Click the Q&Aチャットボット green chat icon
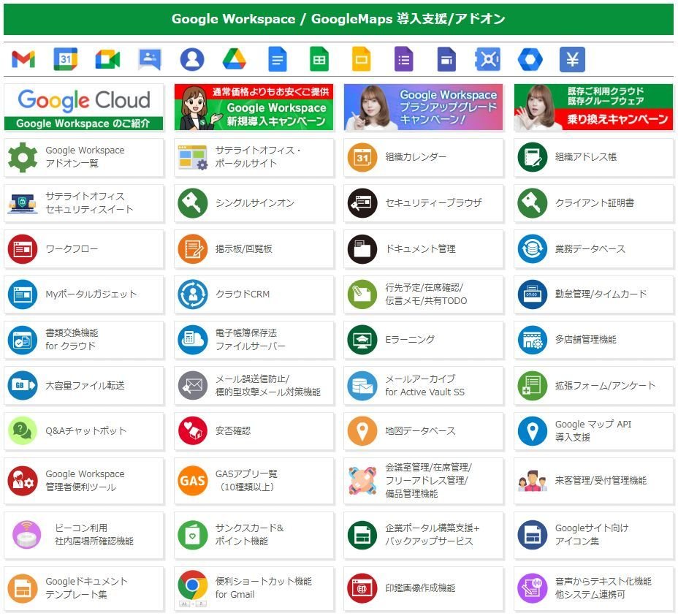The image size is (678, 616). coord(23,431)
